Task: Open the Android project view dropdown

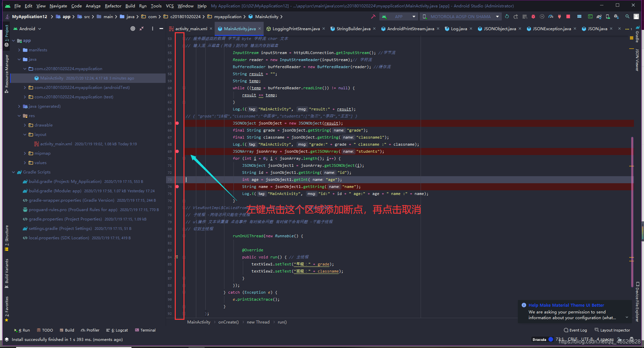Action: tap(27, 29)
